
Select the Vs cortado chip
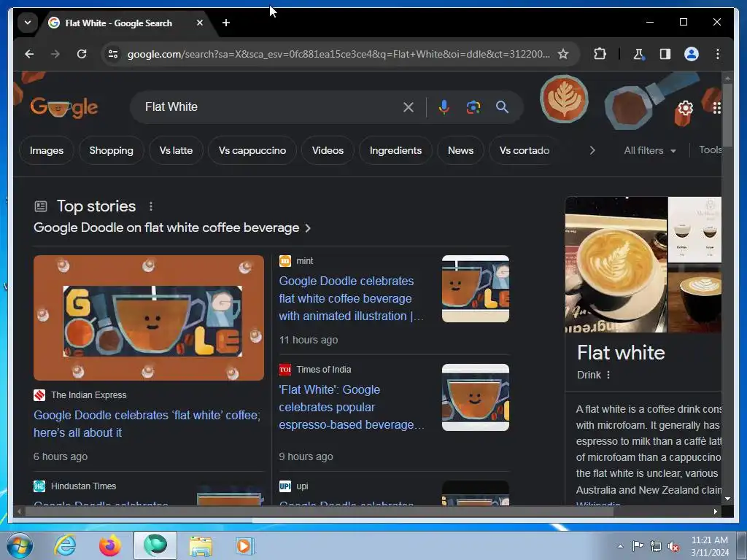525,150
